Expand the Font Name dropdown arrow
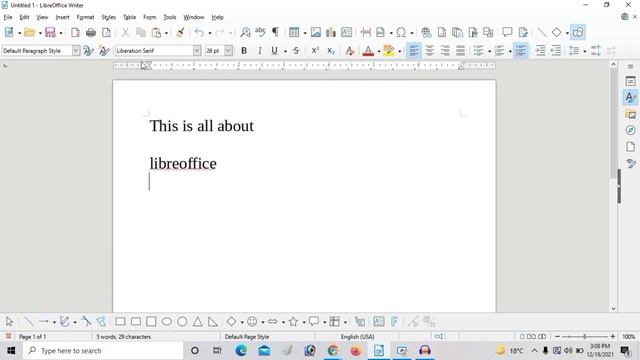 197,51
